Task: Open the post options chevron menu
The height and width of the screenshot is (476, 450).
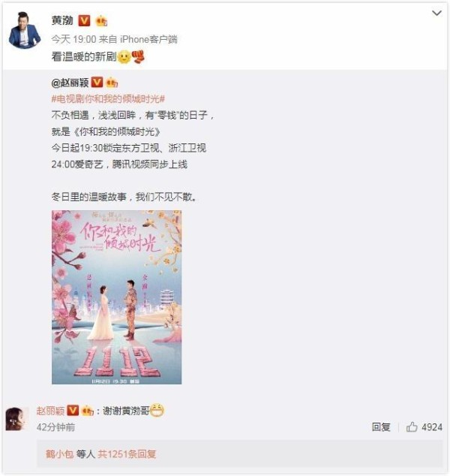Action: 436,13
